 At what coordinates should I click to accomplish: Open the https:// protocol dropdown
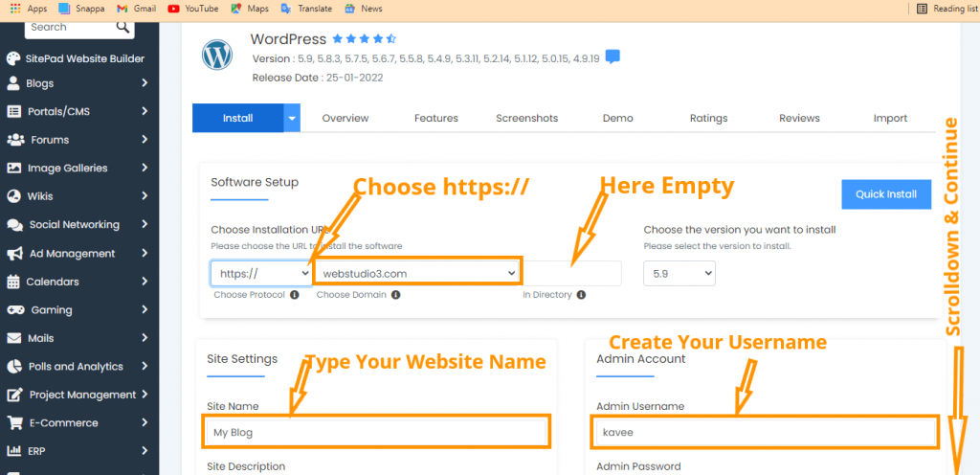261,273
